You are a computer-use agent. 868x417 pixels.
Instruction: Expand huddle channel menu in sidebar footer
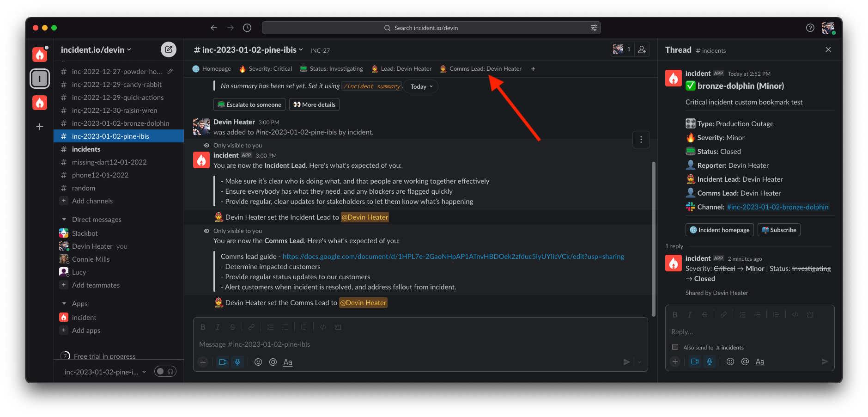click(x=144, y=372)
